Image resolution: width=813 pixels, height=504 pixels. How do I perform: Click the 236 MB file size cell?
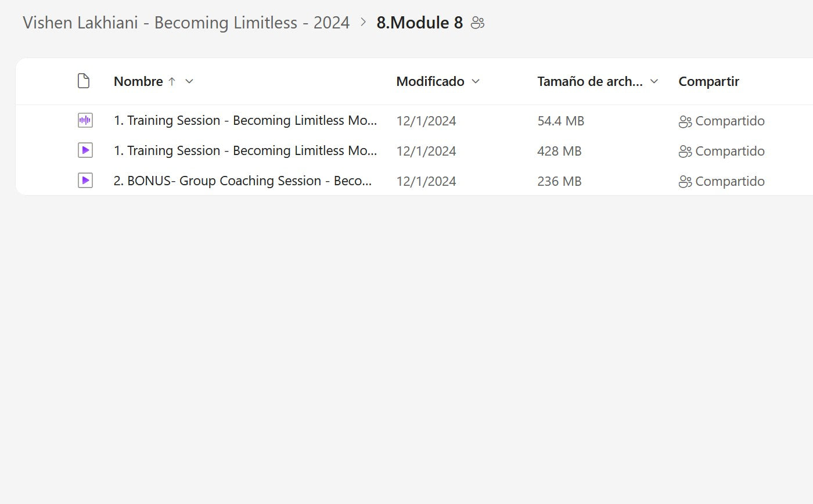(559, 182)
